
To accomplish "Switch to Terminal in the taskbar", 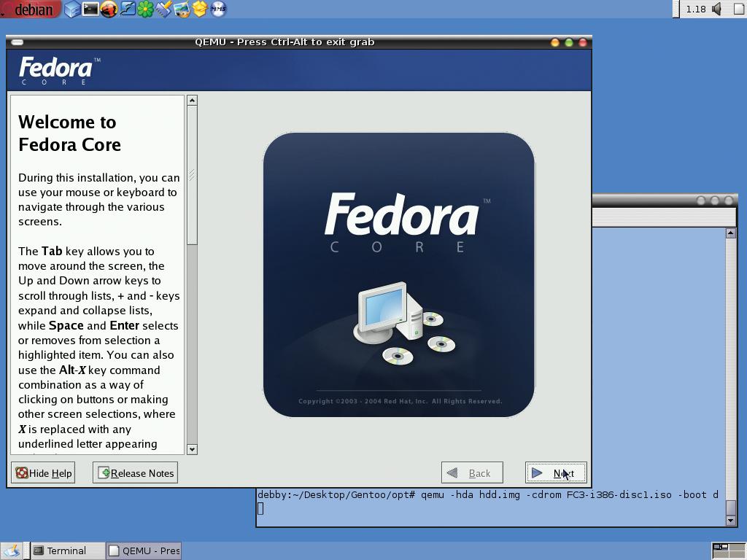I will (67, 551).
